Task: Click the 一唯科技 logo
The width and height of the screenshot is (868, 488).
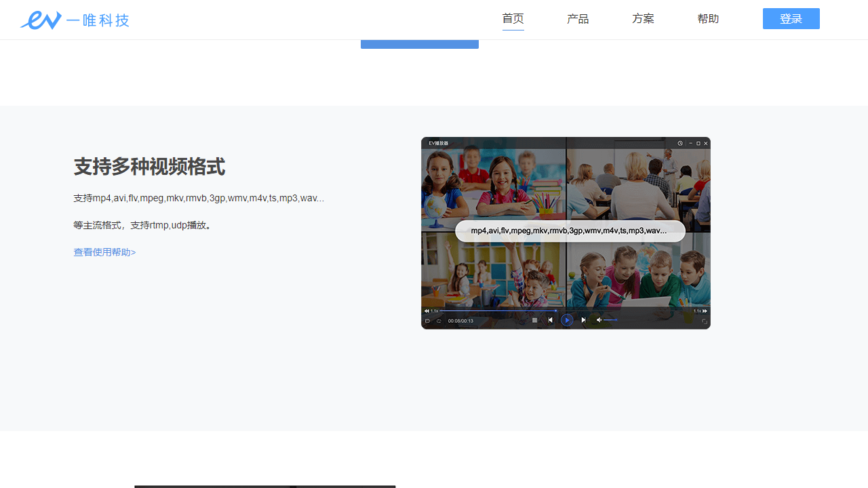Action: click(75, 19)
